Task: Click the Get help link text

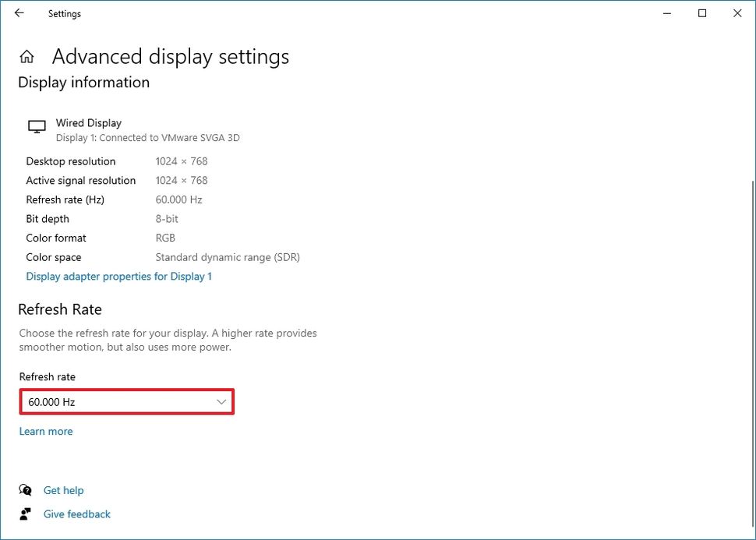Action: tap(63, 490)
